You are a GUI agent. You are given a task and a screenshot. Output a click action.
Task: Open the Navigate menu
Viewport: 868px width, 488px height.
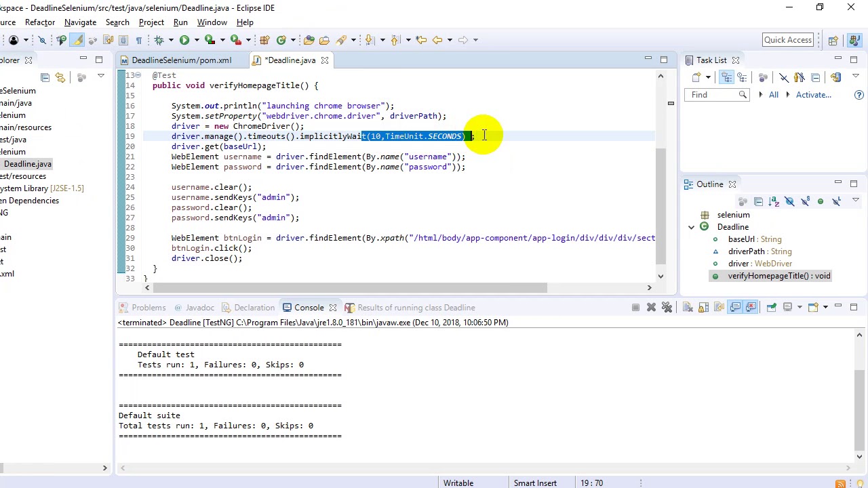click(x=80, y=22)
